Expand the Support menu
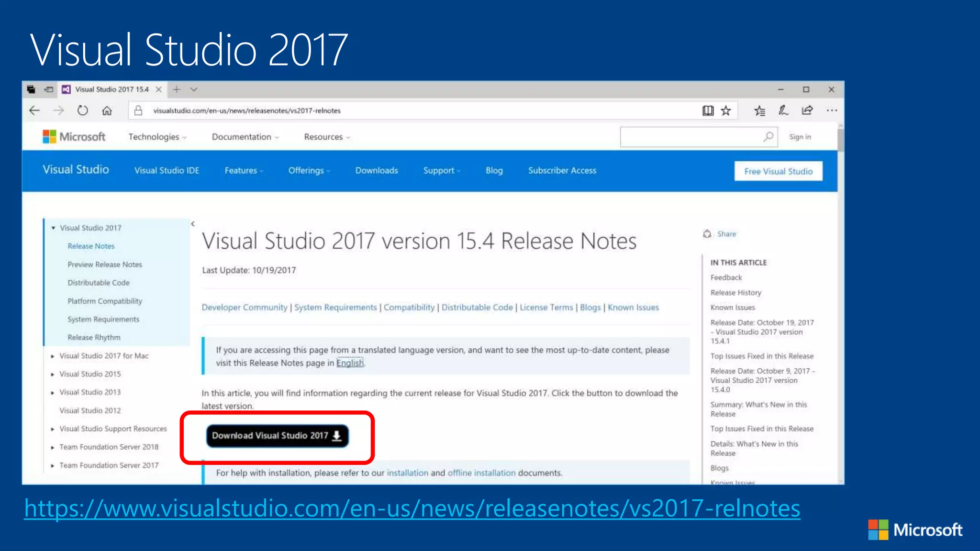This screenshot has height=551, width=980. pos(441,171)
